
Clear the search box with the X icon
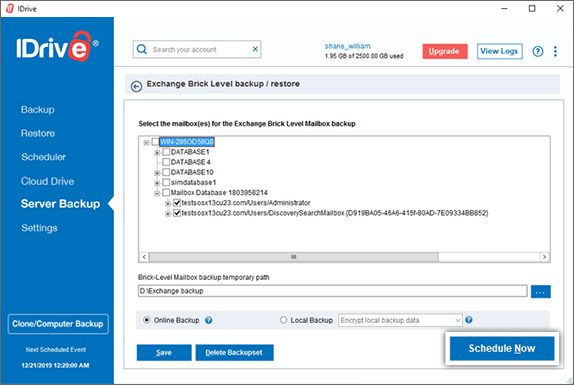[x=255, y=49]
